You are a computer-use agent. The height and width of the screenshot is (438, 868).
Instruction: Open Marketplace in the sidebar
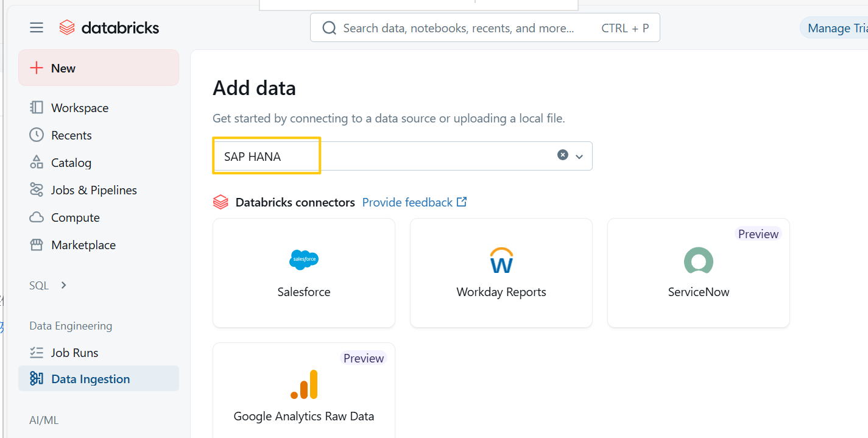coord(83,245)
